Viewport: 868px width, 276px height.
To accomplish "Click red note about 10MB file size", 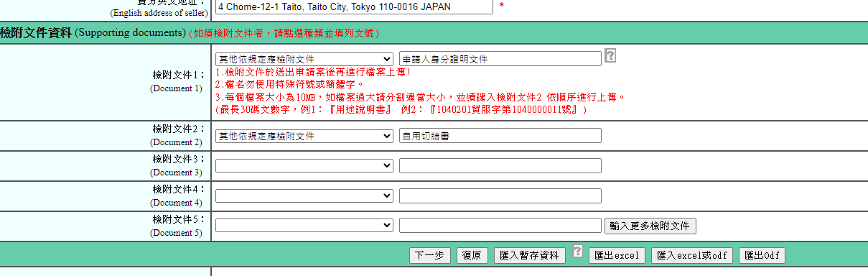I will 421,98.
